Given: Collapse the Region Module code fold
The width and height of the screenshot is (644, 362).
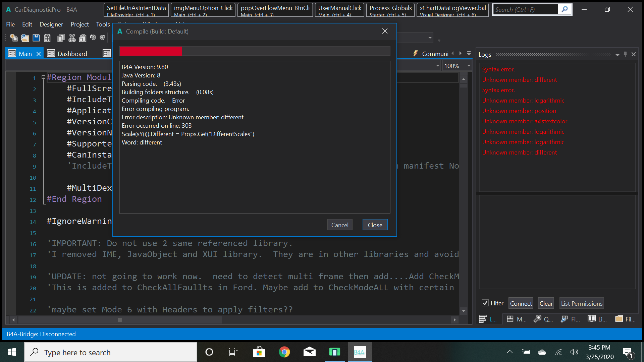Looking at the screenshot, I should [x=43, y=77].
